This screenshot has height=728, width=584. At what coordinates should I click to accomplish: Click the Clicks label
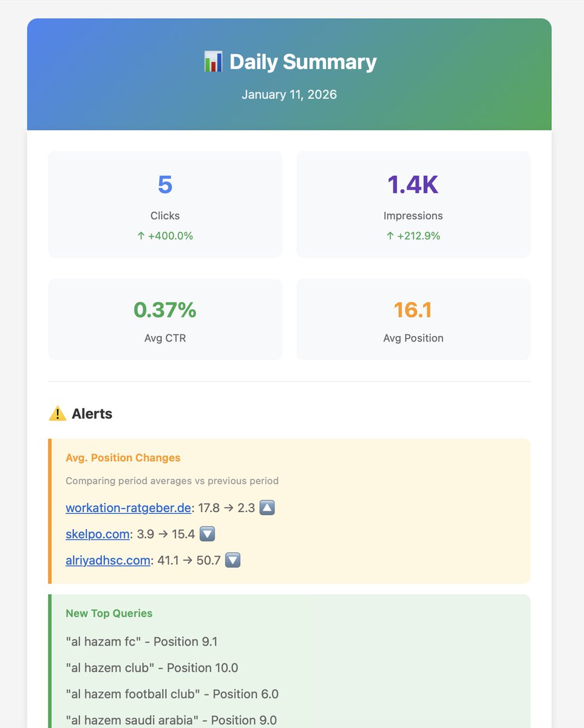tap(165, 215)
